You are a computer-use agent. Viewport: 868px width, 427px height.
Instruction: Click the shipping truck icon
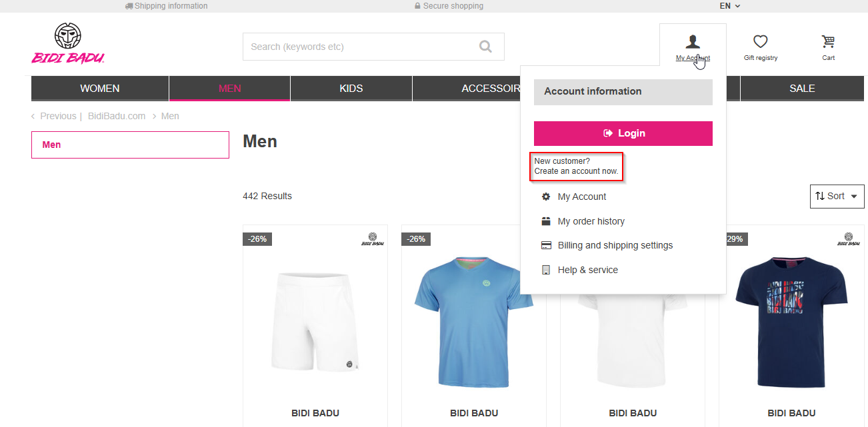tap(129, 6)
